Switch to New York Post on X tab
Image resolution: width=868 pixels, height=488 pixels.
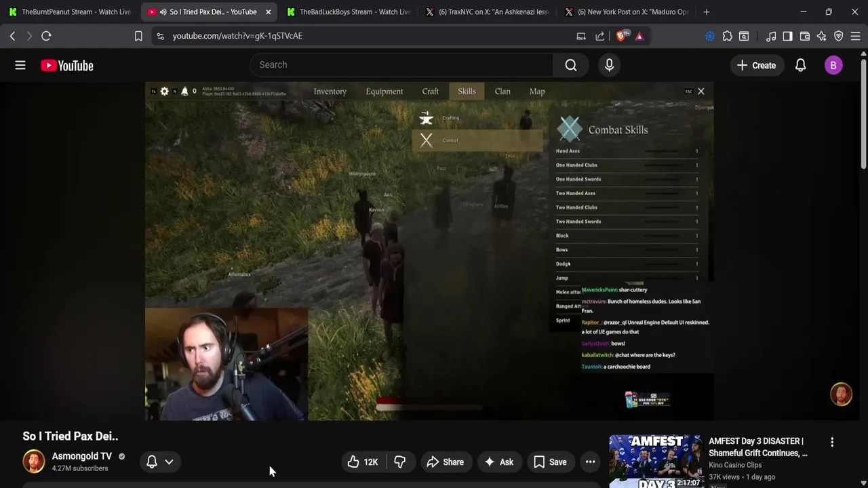(626, 12)
